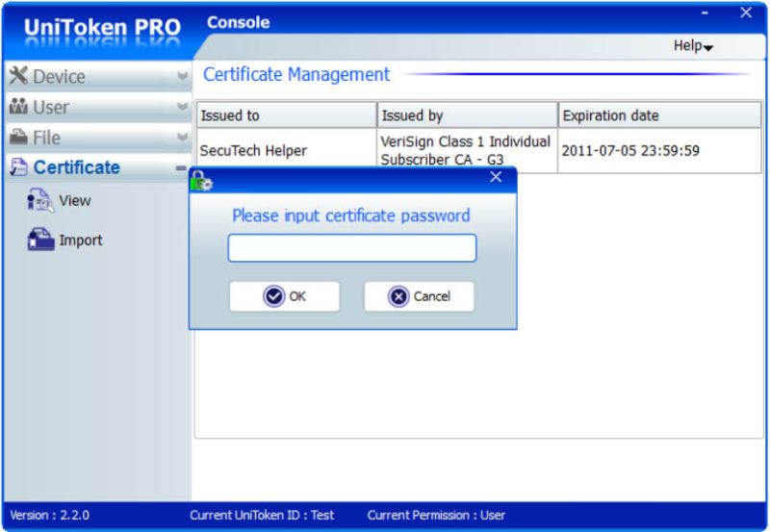The image size is (770, 532).
Task: Choose View under Certificate
Action: click(60, 200)
